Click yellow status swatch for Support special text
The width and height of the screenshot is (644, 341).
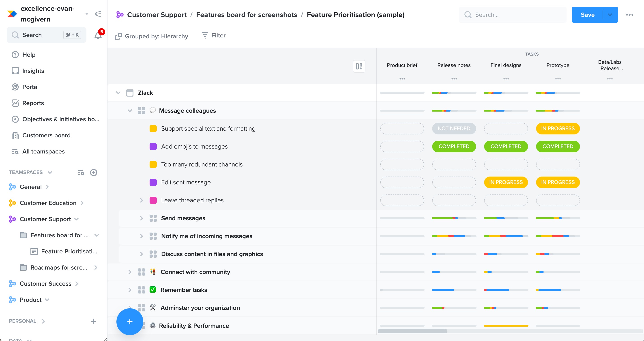coord(153,129)
